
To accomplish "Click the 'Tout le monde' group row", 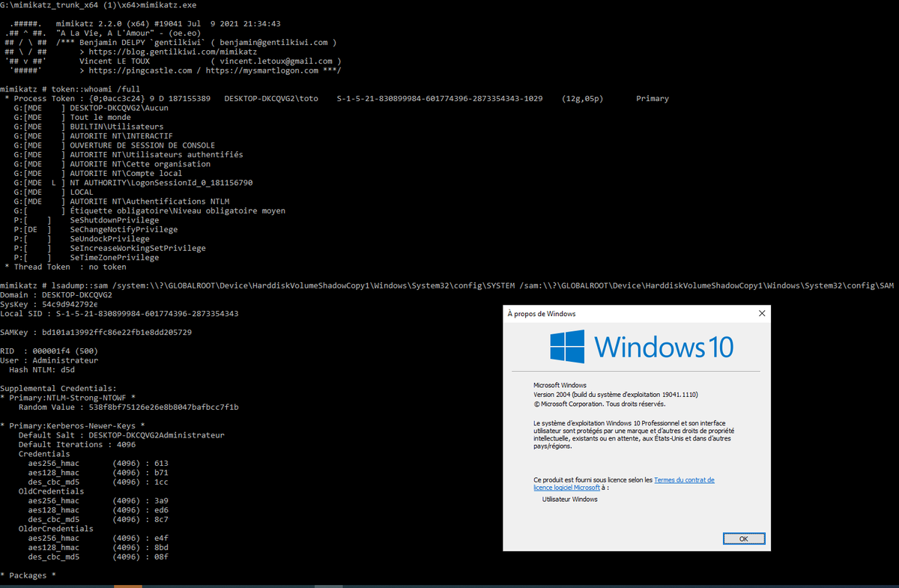I will 73,118.
